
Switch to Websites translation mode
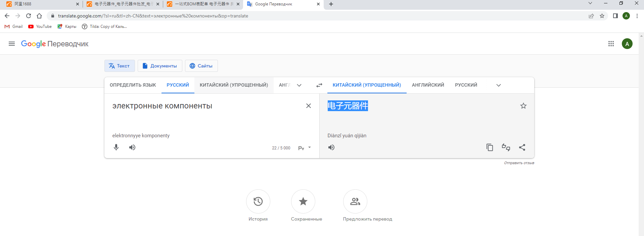(201, 66)
